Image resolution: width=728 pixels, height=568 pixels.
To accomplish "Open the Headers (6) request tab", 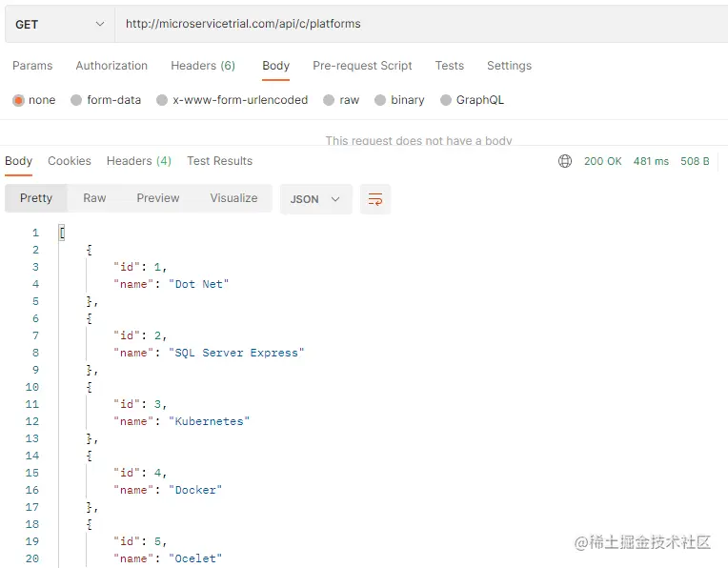I will point(203,66).
